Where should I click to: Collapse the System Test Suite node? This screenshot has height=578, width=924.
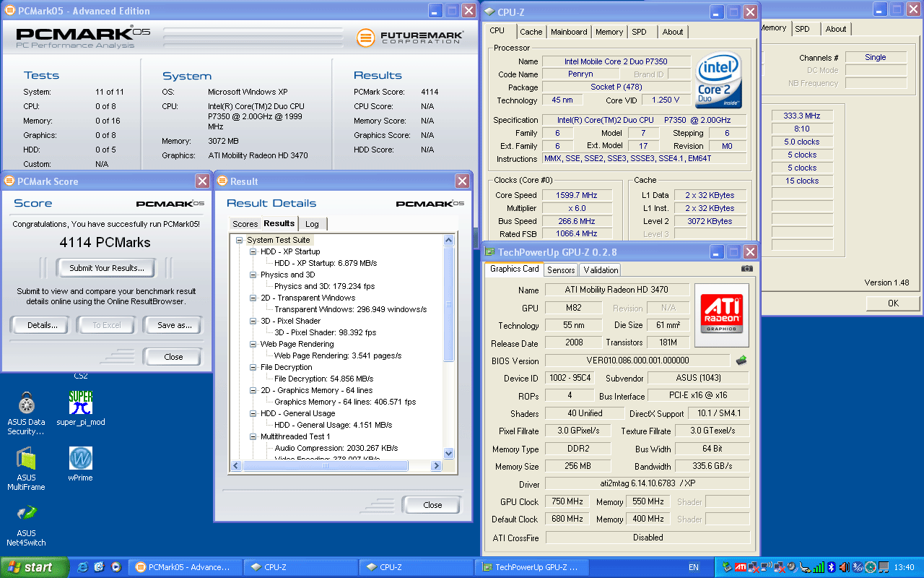coord(239,240)
